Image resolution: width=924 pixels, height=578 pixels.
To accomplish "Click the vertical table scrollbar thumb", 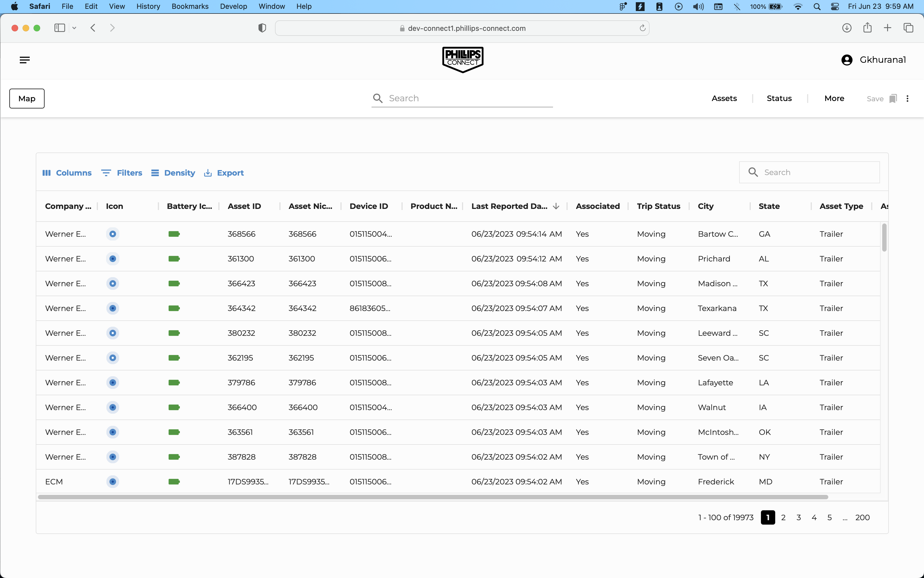I will coord(884,238).
